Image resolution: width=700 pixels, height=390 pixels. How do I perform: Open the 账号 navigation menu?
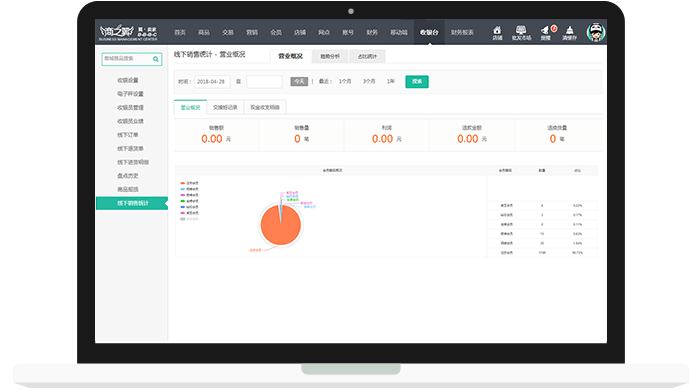(x=348, y=32)
